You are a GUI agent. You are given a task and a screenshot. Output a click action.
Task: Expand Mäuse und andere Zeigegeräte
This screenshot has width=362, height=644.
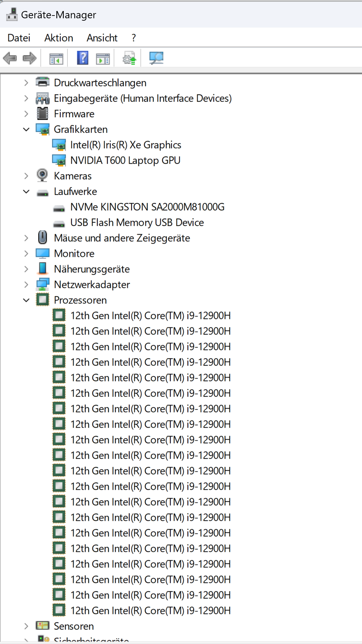[26, 238]
